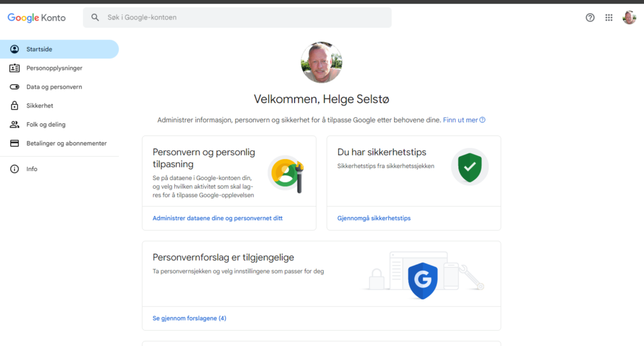Click the large profile picture
The width and height of the screenshot is (644, 346).
pyautogui.click(x=321, y=62)
